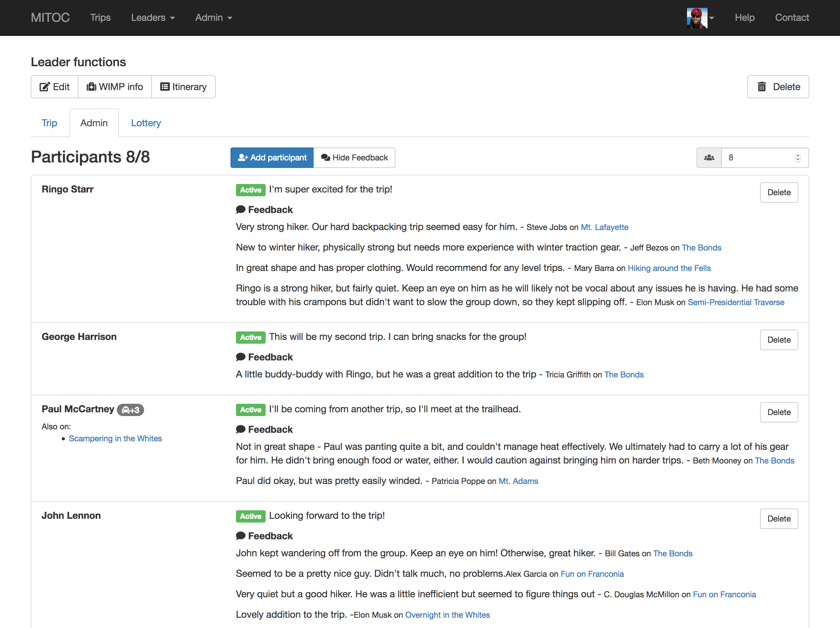
Task: Click George Harrison's Active status badge
Action: coord(251,337)
